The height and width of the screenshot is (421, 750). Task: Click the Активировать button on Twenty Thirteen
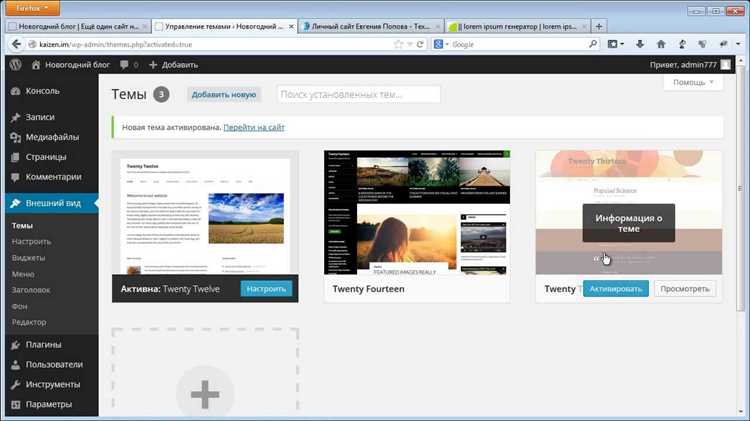(615, 289)
